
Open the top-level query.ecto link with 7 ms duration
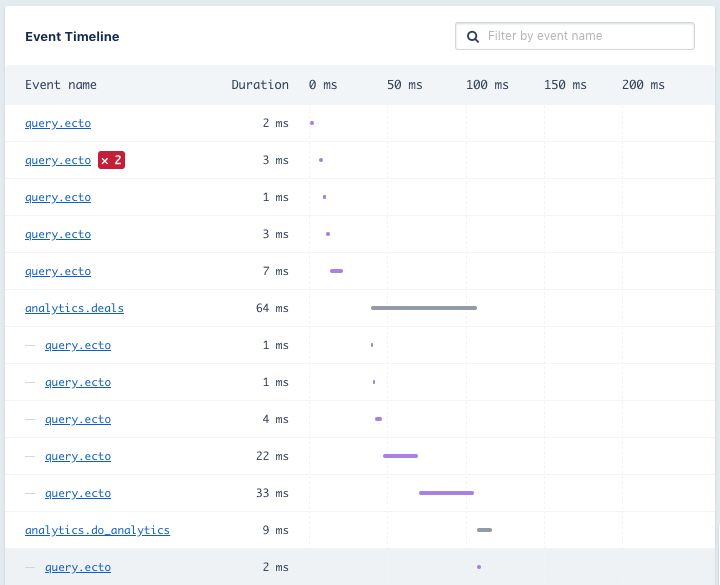58,271
